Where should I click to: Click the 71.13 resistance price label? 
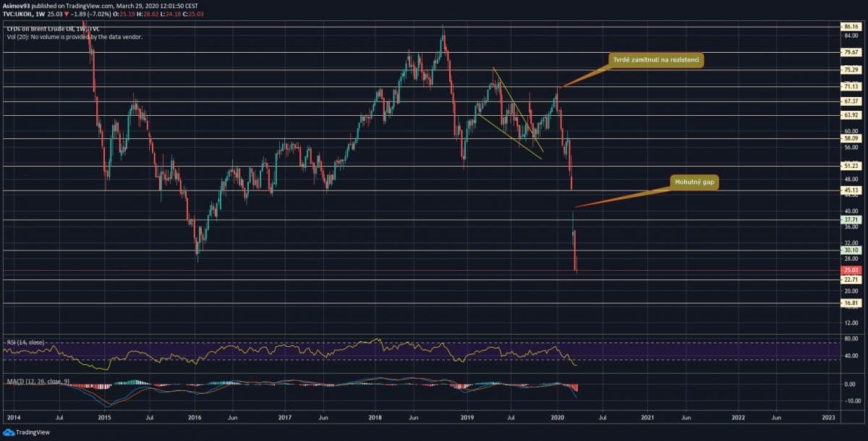coord(849,86)
